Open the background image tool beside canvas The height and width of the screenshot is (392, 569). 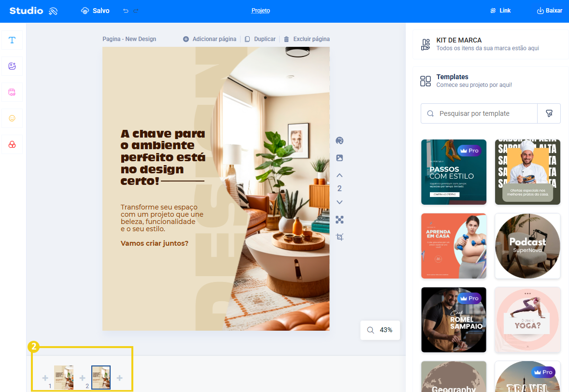[x=340, y=158]
